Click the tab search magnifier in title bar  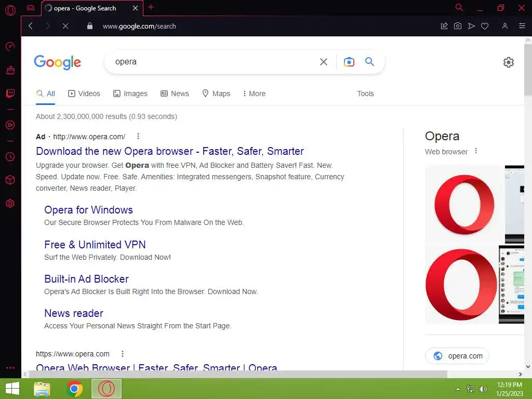point(459,7)
